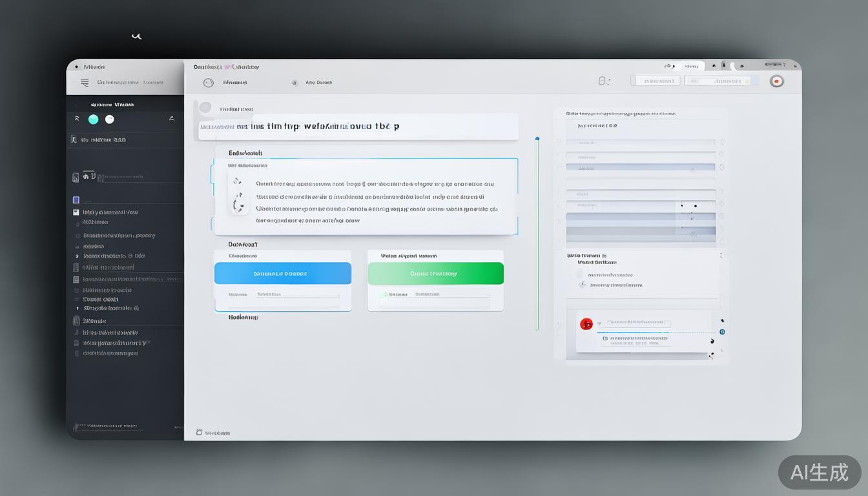Click the hamburger menu icon in sidebar header
This screenshot has width=868, height=496.
(x=85, y=83)
